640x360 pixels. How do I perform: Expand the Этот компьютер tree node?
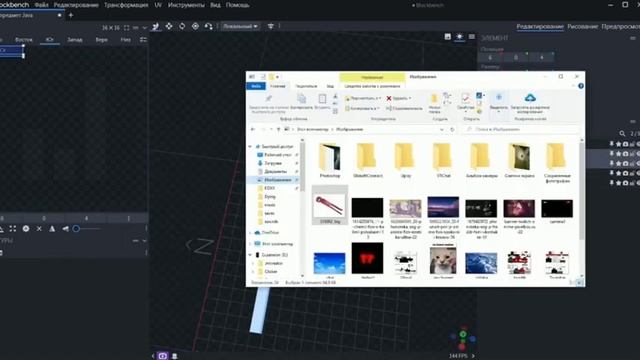(x=250, y=244)
